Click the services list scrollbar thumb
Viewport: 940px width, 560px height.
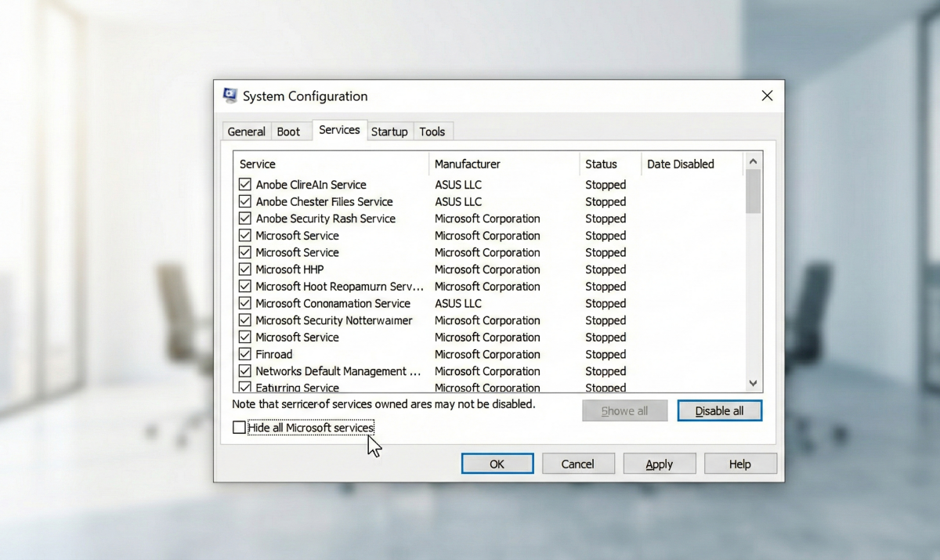click(753, 191)
